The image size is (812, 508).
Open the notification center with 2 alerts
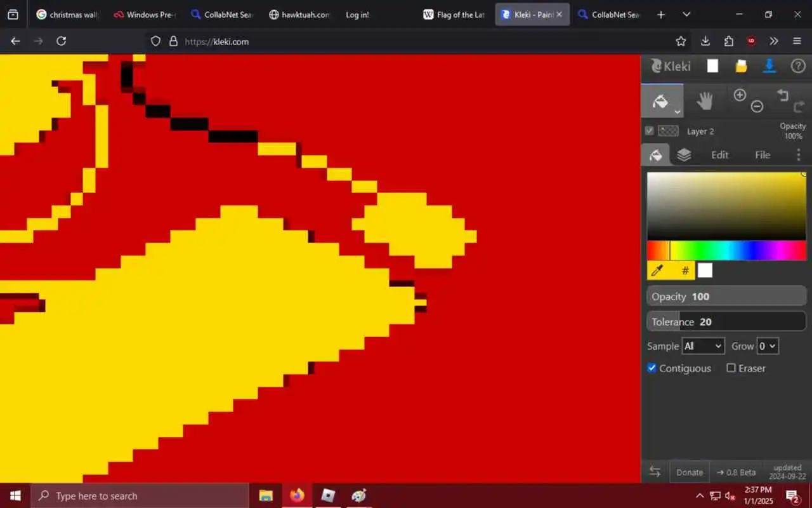pyautogui.click(x=792, y=496)
